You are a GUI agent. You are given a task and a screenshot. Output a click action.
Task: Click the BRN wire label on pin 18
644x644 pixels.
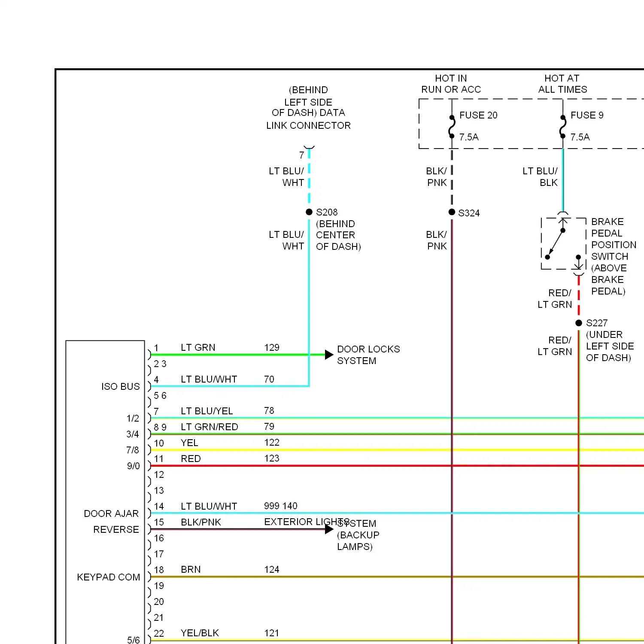[191, 569]
